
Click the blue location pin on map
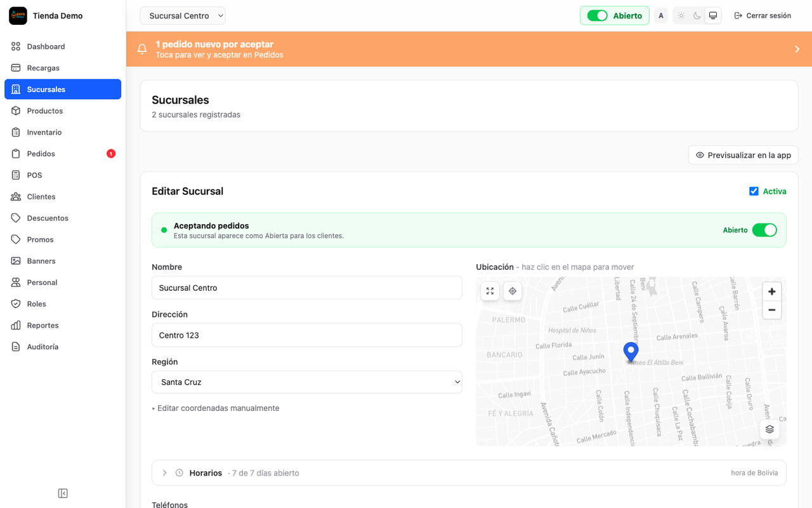pos(631,352)
